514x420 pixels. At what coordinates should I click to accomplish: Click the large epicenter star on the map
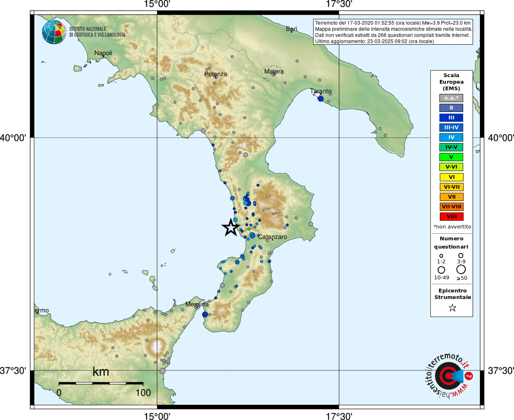231,227
